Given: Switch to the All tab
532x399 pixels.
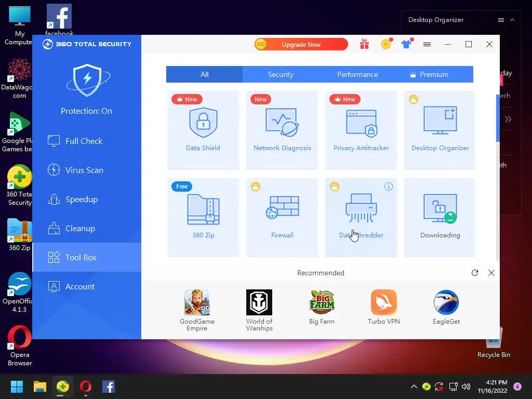Looking at the screenshot, I should click(x=204, y=74).
